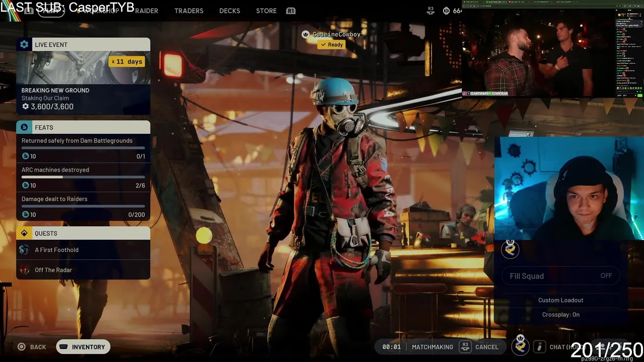
Task: Switch to the DECKS tab
Action: click(x=229, y=11)
